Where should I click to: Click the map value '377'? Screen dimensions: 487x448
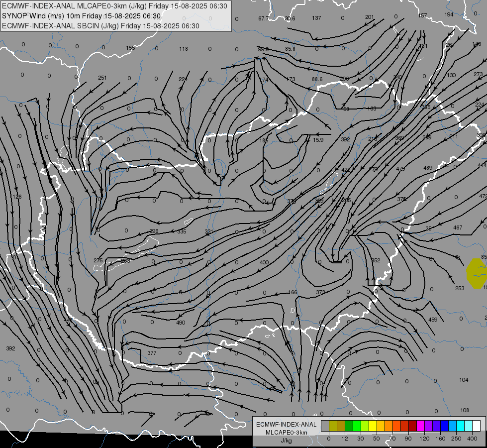[152, 353]
